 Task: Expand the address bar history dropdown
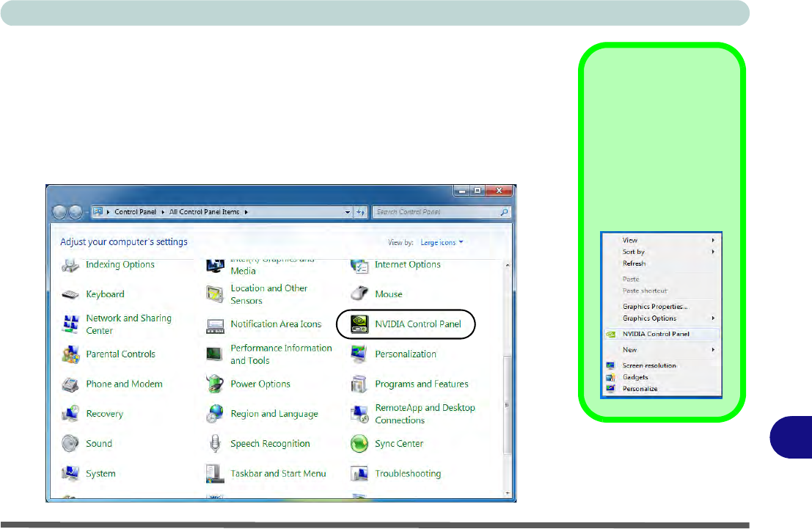(x=348, y=212)
